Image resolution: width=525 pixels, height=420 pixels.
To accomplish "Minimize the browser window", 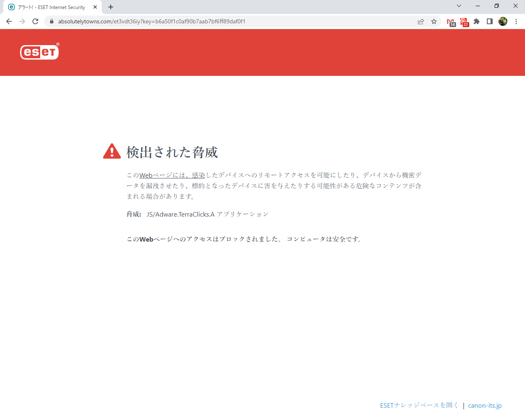I will [478, 6].
